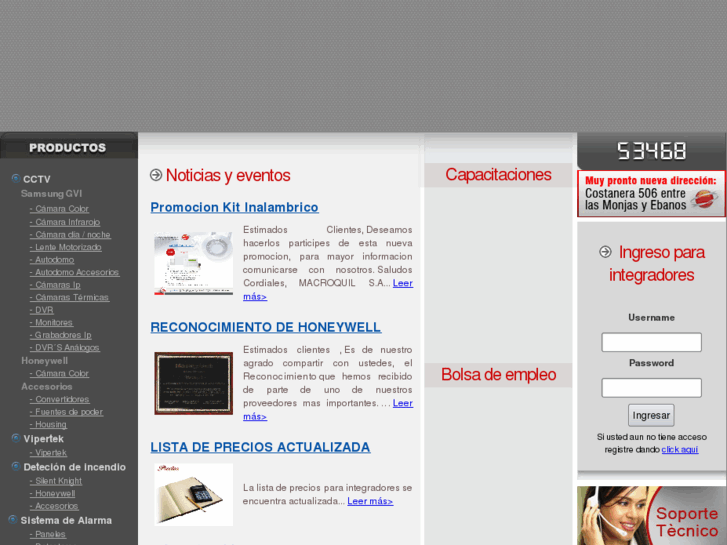The image size is (727, 545).
Task: Open the Paneles alarm system link
Action: point(48,534)
